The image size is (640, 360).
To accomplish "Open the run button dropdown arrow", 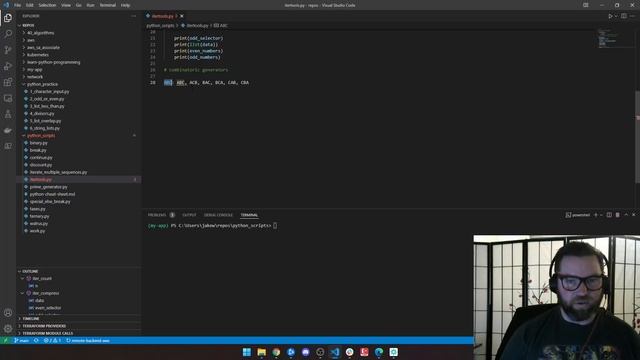I will pyautogui.click(x=616, y=16).
